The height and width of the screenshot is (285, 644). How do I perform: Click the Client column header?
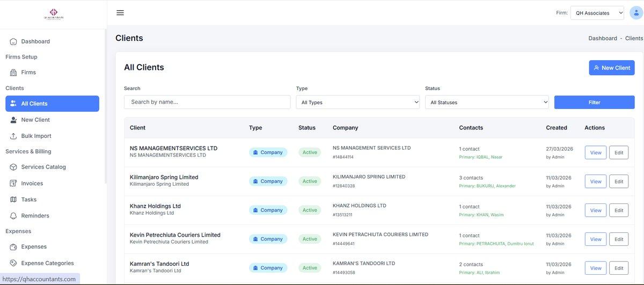pyautogui.click(x=137, y=128)
